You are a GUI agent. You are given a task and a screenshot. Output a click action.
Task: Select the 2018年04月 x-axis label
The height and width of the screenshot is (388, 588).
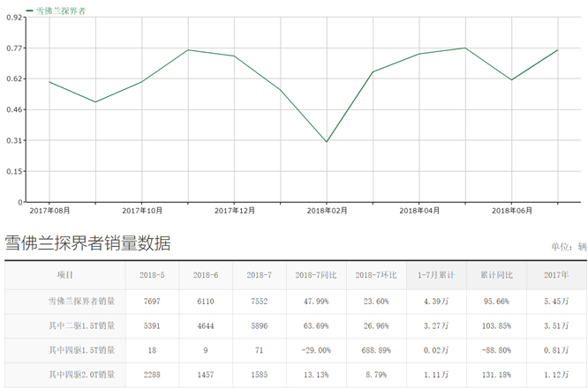point(419,211)
